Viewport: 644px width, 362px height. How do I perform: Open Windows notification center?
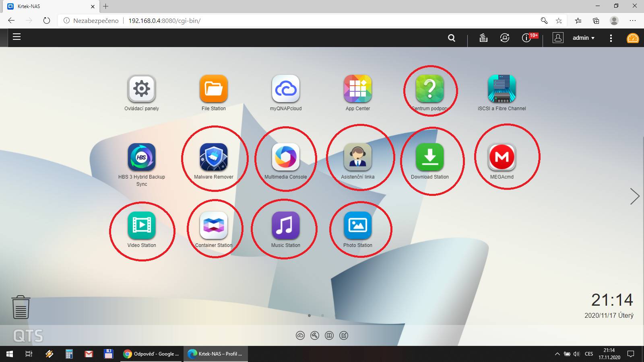(x=631, y=354)
